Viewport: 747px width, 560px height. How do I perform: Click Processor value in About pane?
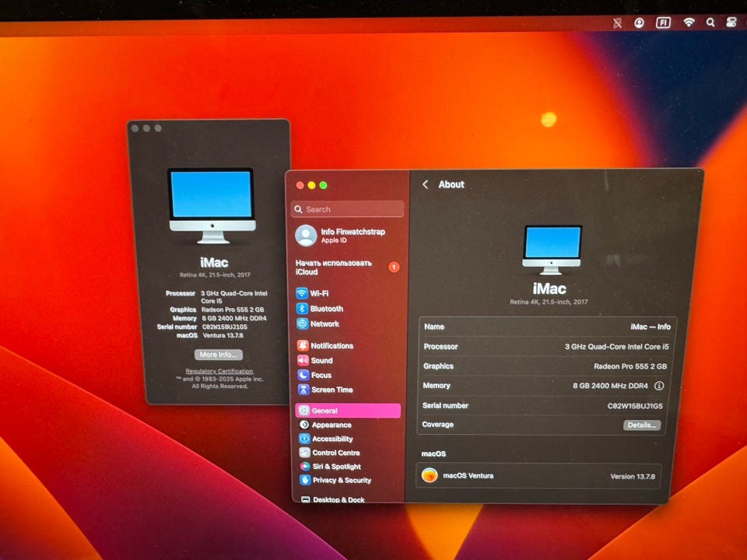coord(616,347)
